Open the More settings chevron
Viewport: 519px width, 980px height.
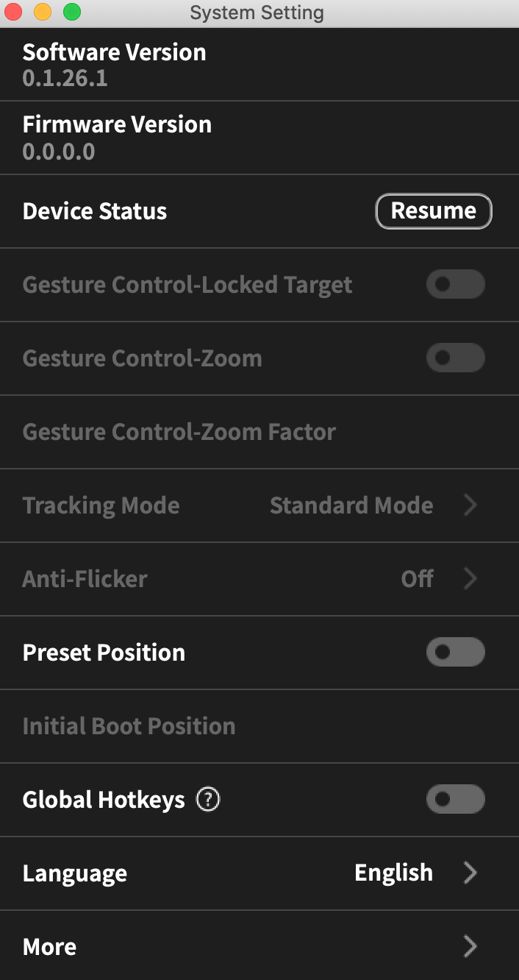[470, 947]
